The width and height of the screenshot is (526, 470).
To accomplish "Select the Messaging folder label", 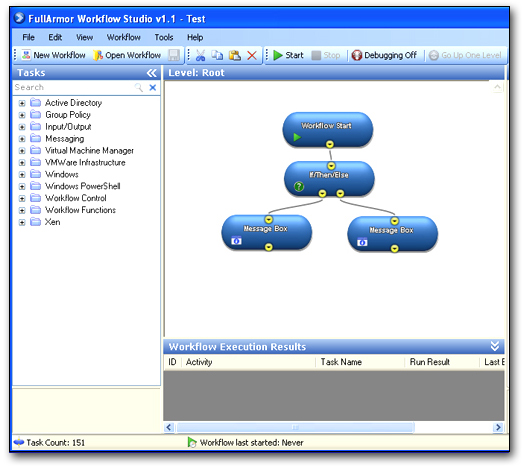I will (x=65, y=139).
